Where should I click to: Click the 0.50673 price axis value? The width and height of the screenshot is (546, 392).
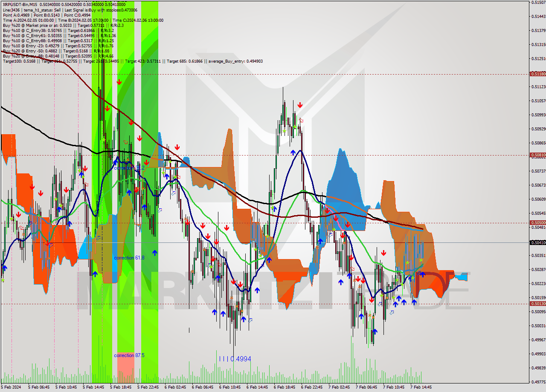point(538,185)
